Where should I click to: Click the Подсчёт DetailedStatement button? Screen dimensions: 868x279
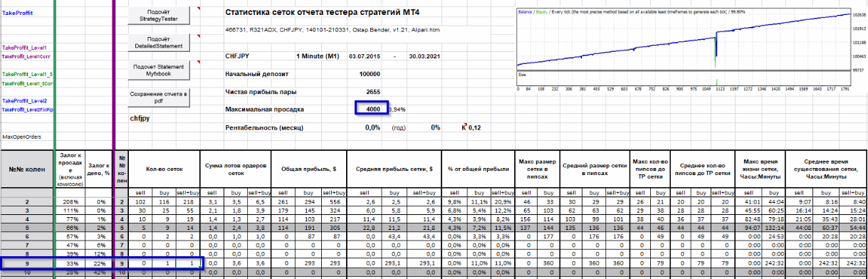coord(160,42)
